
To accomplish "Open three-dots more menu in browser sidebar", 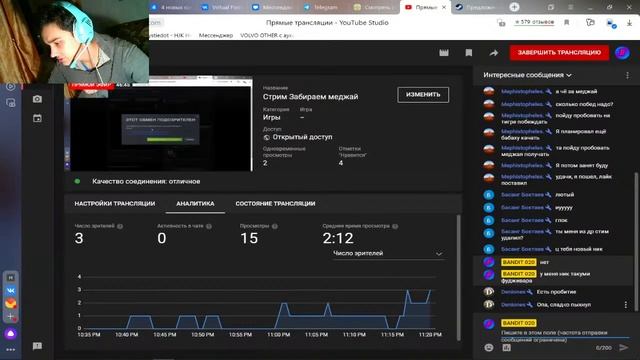I will (11, 349).
